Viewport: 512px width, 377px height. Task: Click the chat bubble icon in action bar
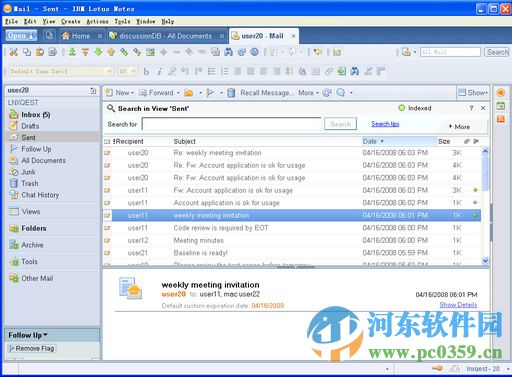(341, 93)
